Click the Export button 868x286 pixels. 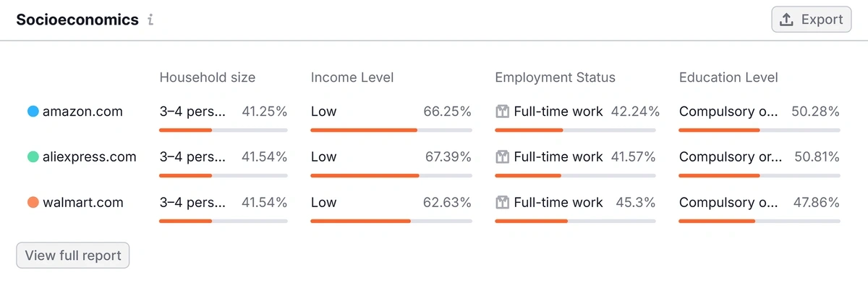pos(811,20)
